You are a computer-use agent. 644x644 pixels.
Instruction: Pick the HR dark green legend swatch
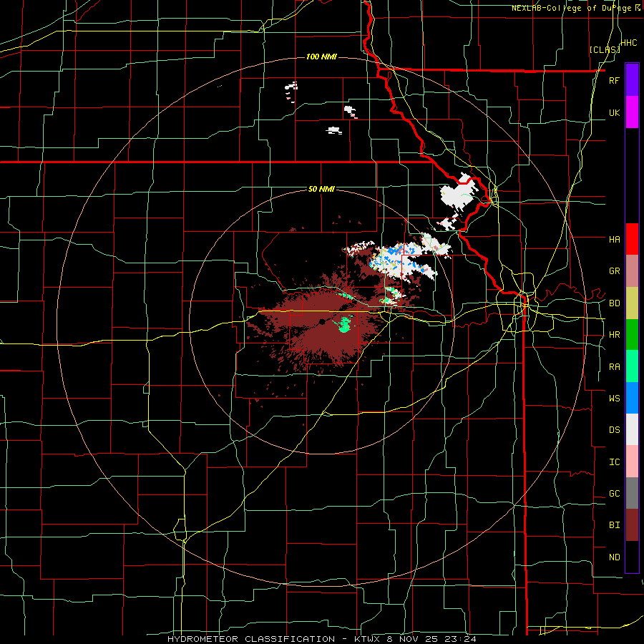click(x=632, y=335)
